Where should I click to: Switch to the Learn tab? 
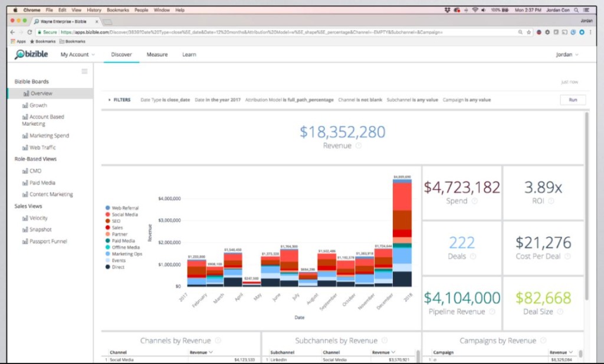click(189, 55)
